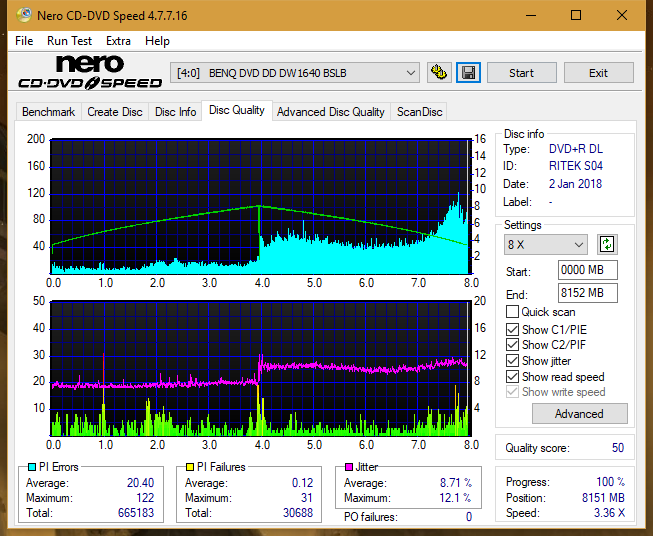
Task: Click the Quality score value 50
Action: point(618,448)
